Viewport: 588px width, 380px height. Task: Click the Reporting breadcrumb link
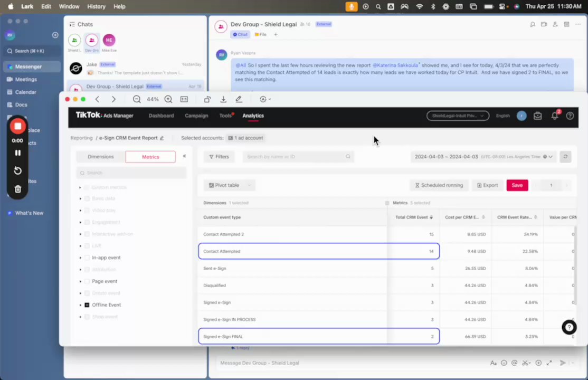81,138
